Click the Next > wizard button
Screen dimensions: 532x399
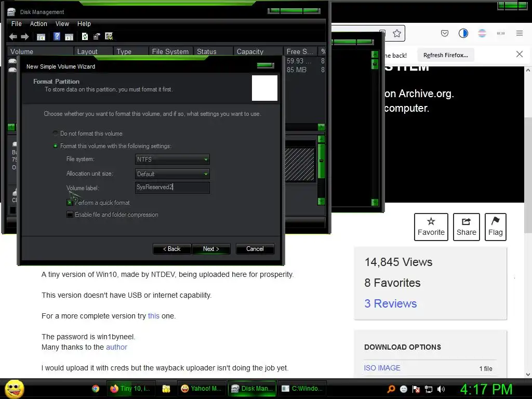click(x=211, y=249)
